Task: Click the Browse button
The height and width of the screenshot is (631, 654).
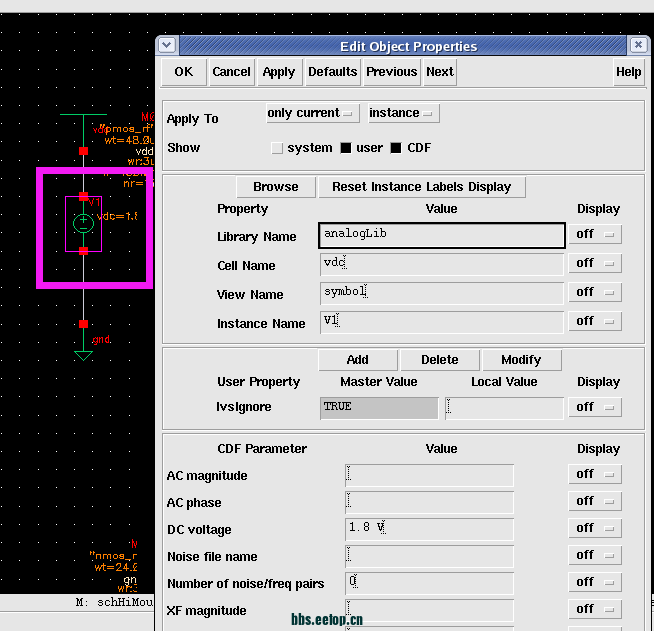Action: coord(276,187)
